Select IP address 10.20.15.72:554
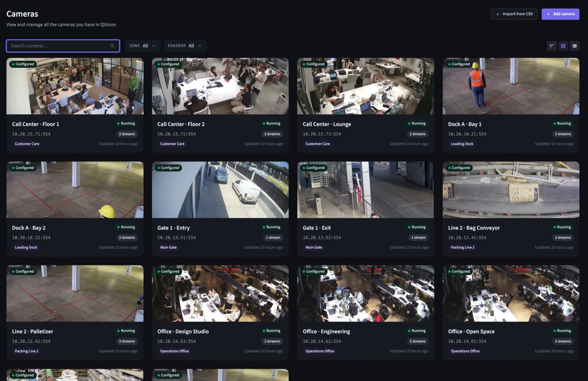588x381 pixels. (x=176, y=134)
